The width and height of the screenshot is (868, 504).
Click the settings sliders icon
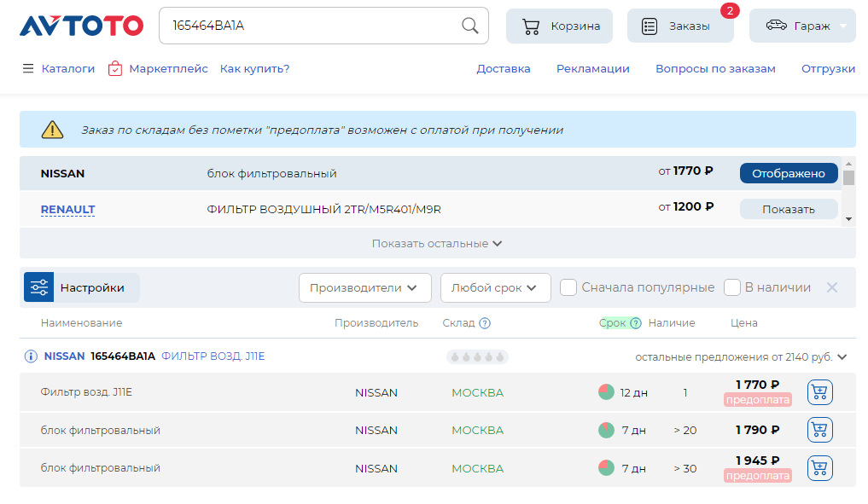point(38,287)
